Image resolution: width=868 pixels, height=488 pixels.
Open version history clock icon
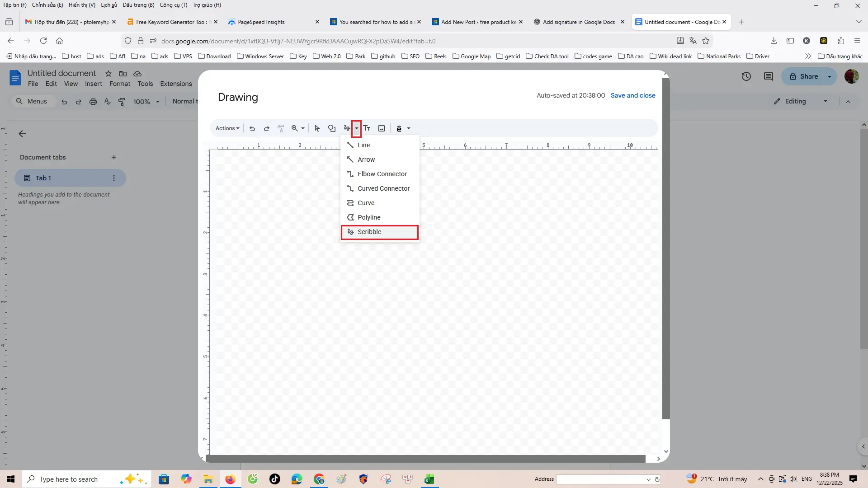746,76
